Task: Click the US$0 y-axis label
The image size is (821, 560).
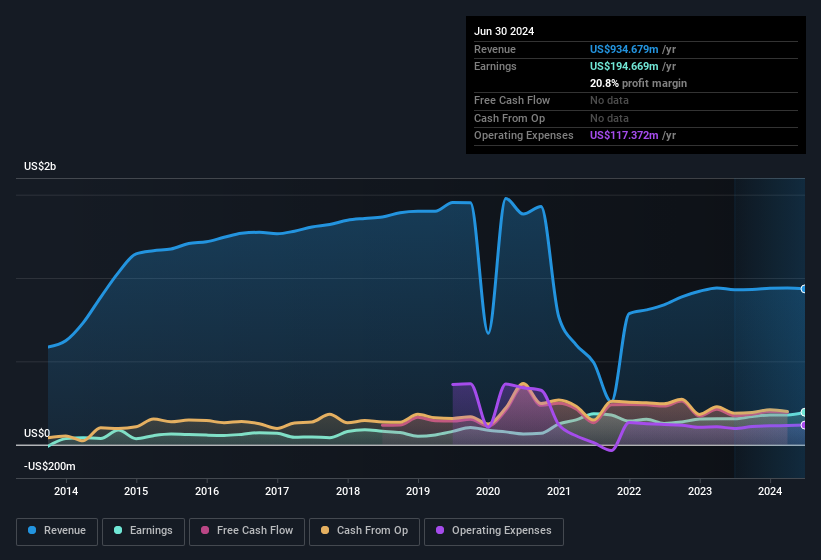Action: pos(37,433)
